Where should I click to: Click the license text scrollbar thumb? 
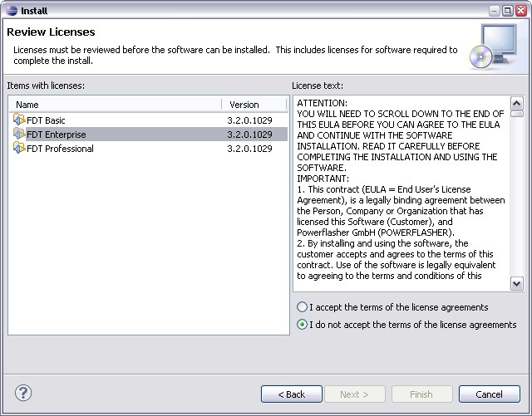coord(517,114)
